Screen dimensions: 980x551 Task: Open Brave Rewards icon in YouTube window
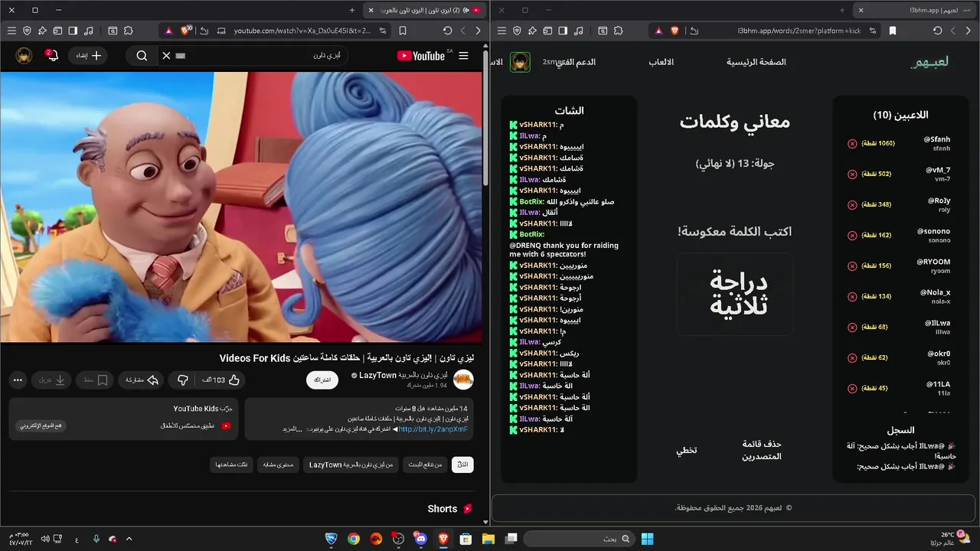point(168,31)
